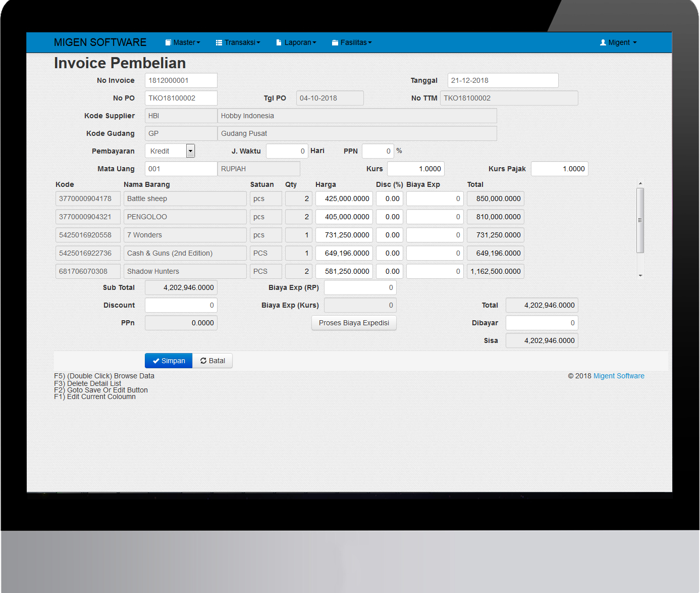The width and height of the screenshot is (700, 593).
Task: Click Biaya Exp field for PENGOLOO row
Action: coord(435,217)
